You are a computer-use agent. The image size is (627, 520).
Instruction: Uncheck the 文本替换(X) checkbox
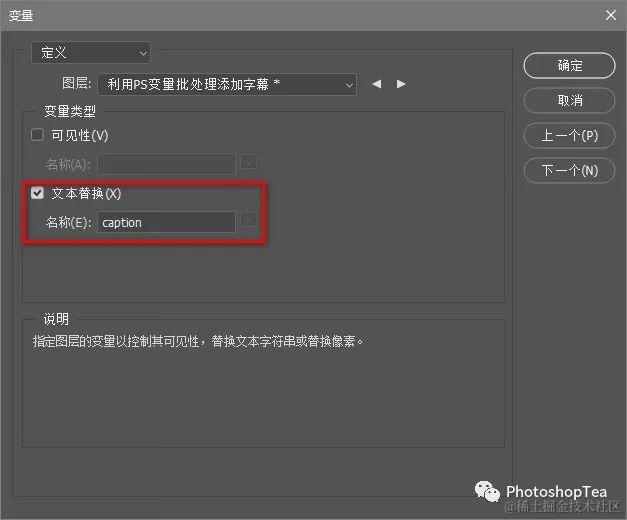click(38, 193)
